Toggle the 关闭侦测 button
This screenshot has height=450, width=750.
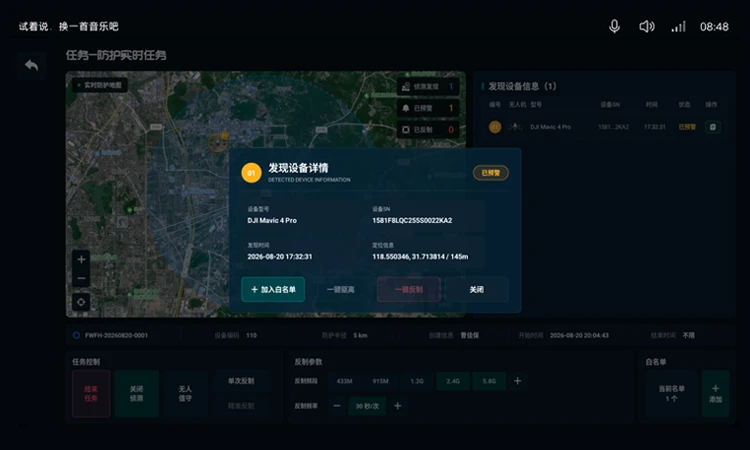(x=136, y=394)
